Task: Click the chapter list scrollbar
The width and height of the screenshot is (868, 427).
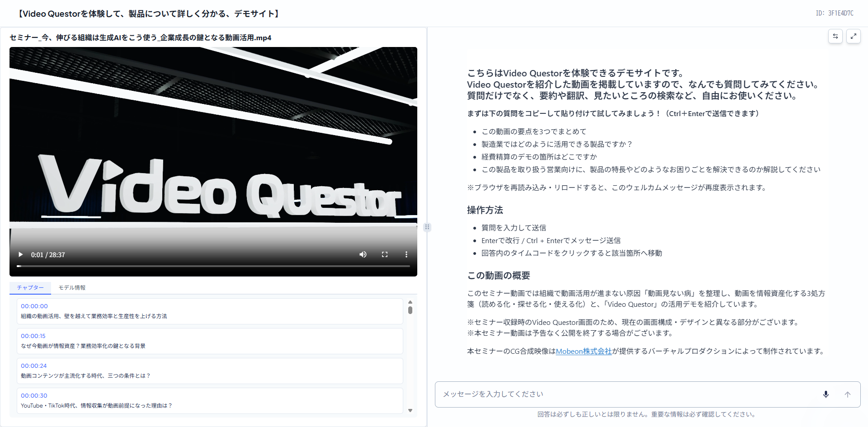Action: pyautogui.click(x=410, y=310)
